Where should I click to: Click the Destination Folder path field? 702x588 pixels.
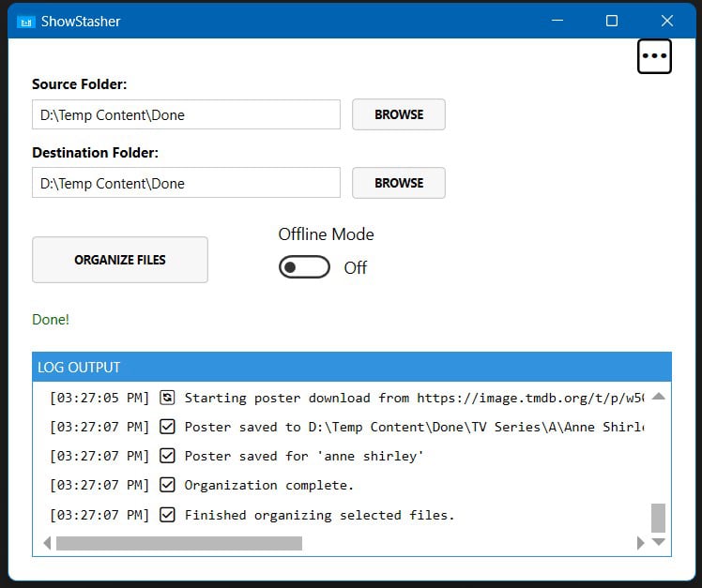point(186,184)
